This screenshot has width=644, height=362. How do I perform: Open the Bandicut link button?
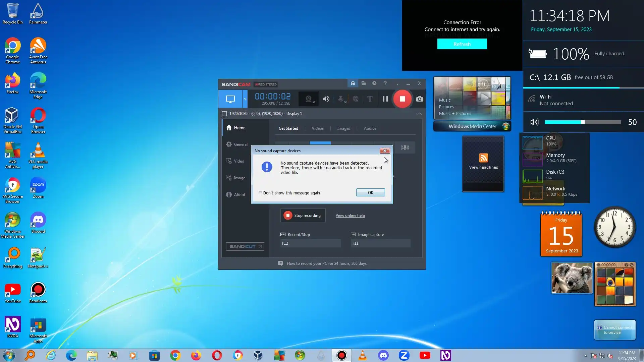(245, 246)
